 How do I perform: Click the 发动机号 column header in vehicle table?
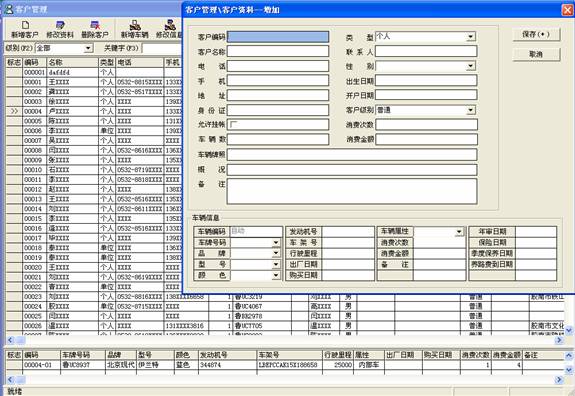[x=227, y=355]
